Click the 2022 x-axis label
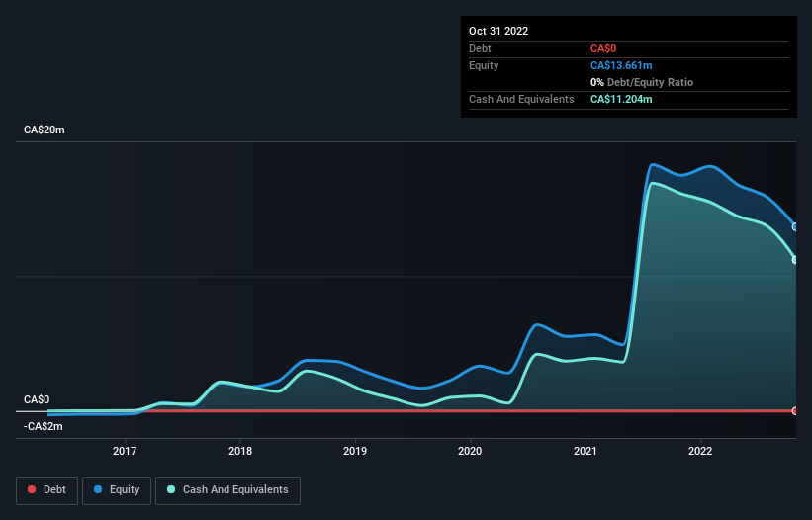 (700, 451)
